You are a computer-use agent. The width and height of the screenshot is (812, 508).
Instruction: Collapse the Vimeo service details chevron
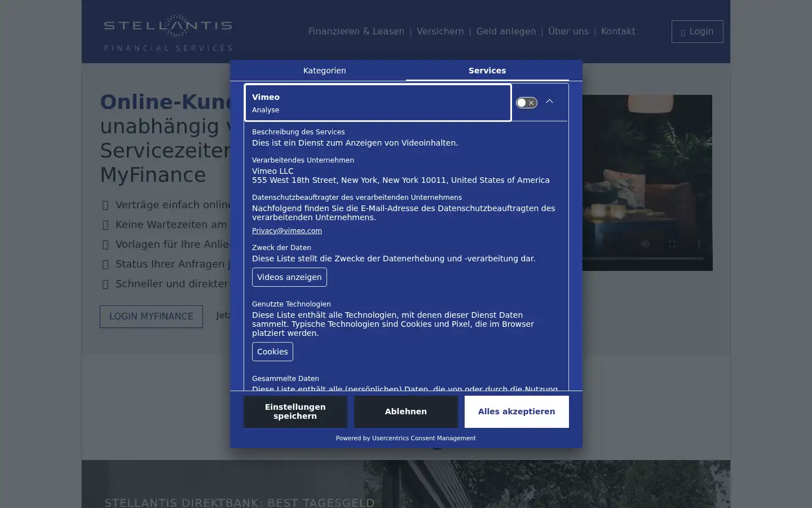[549, 102]
